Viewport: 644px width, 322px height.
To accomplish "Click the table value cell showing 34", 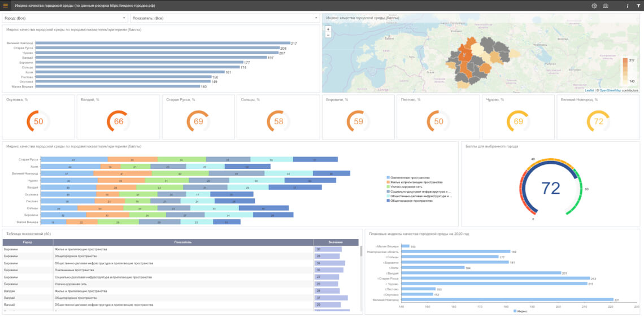I will 336,263.
